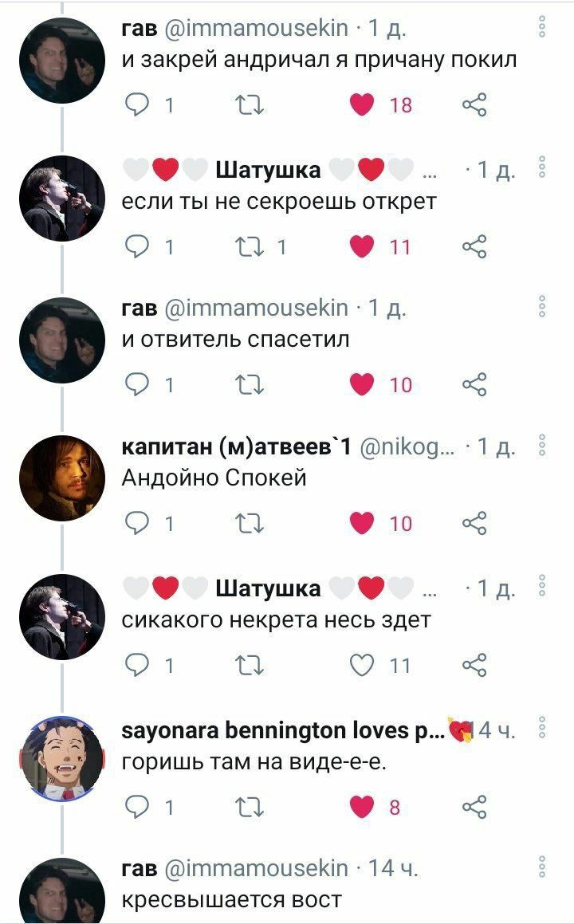Reply to the tweet "Андойно Спокей"
Screen dimensions: 574x924
point(136,523)
